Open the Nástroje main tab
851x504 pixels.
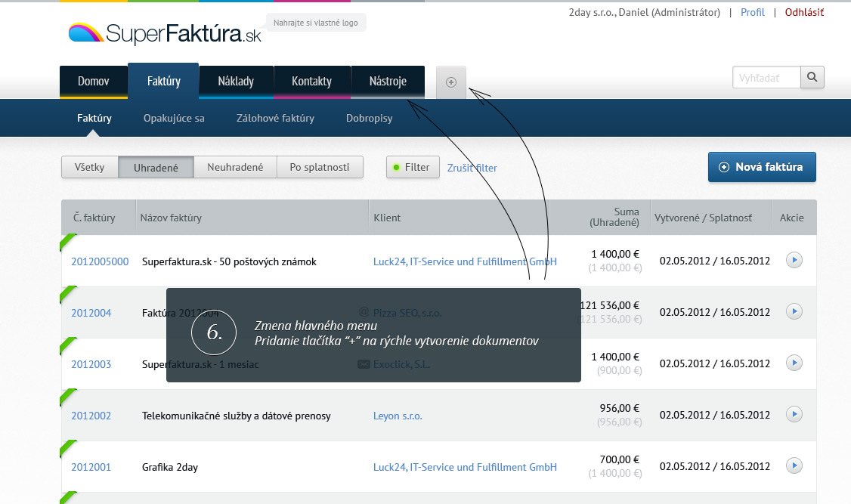point(388,82)
